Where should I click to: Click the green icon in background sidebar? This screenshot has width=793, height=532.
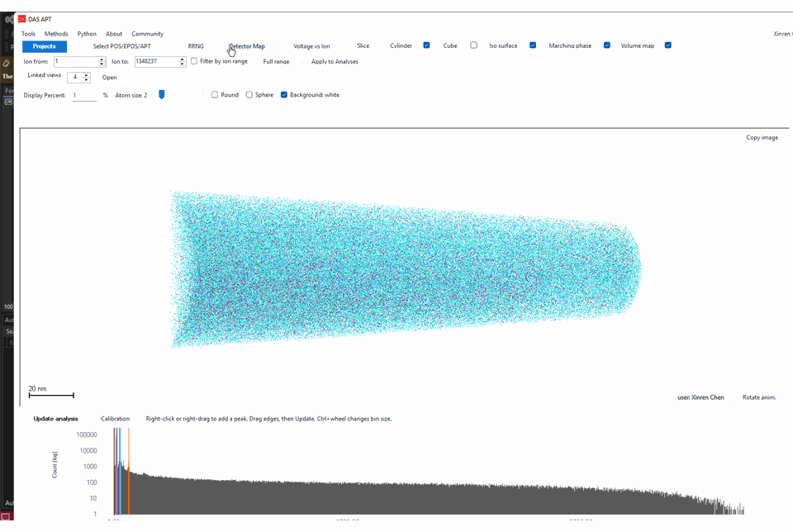click(8, 102)
